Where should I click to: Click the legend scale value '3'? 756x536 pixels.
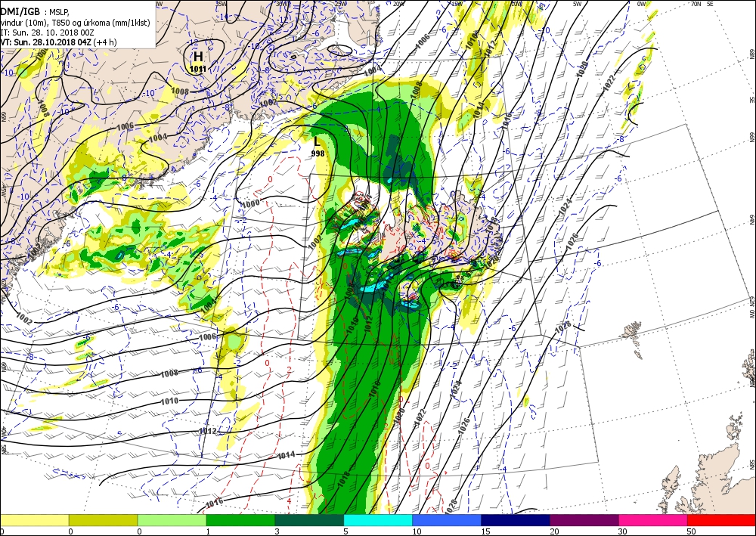(277, 531)
